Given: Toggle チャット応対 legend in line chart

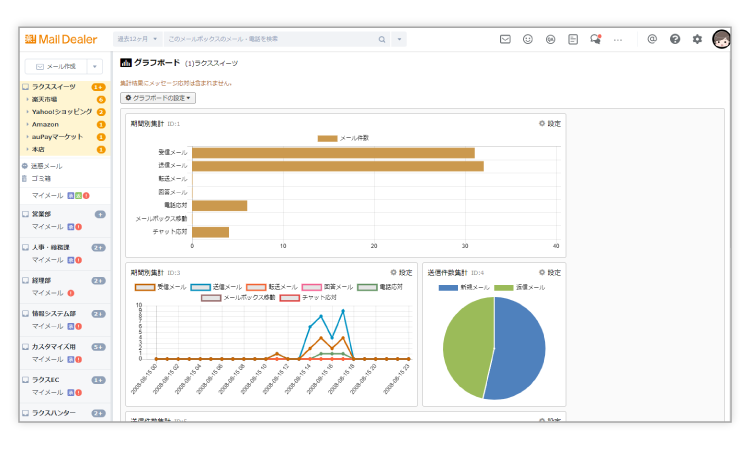Looking at the screenshot, I should 308,297.
